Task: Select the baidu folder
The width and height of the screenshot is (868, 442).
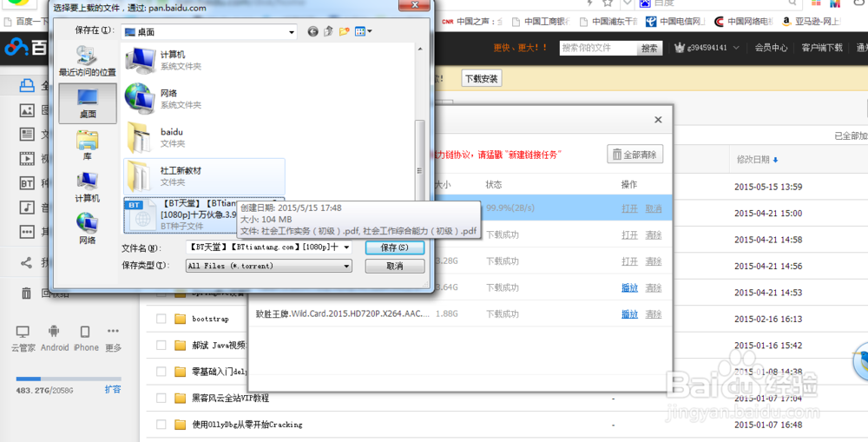Action: coord(204,137)
